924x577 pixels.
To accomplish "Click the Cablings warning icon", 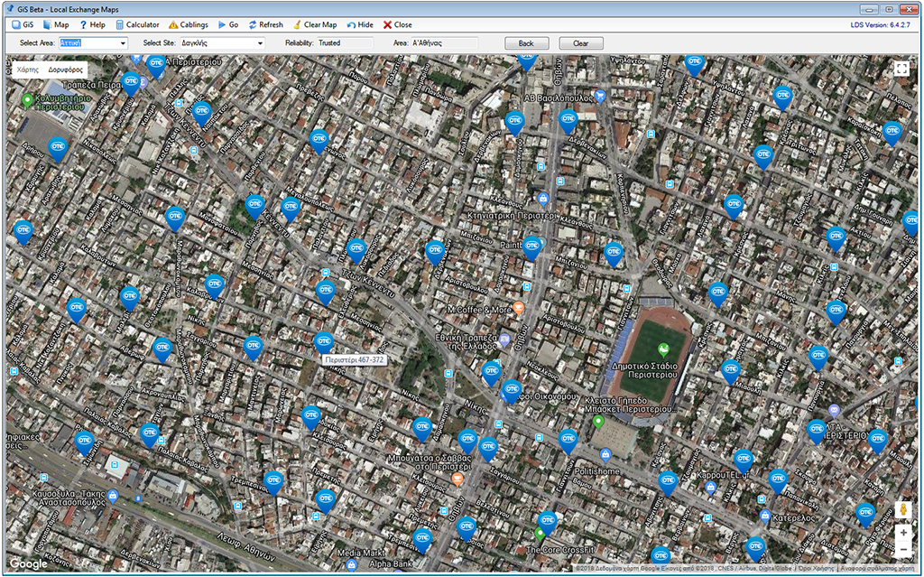I will pyautogui.click(x=173, y=25).
